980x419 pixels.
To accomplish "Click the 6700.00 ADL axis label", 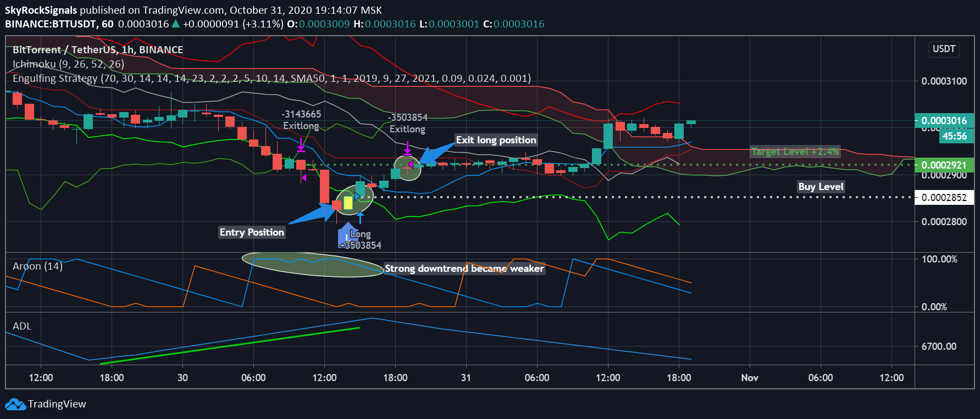I will click(939, 347).
